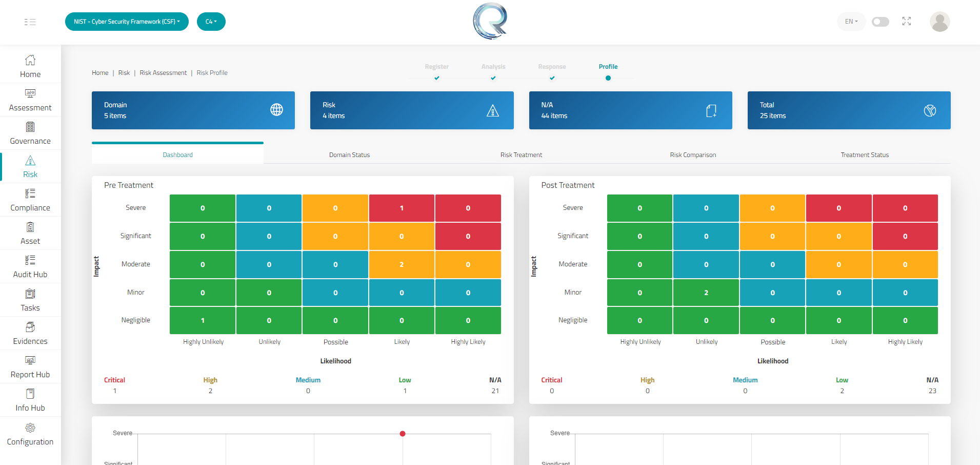Open the Risk sidebar icon

(30, 160)
